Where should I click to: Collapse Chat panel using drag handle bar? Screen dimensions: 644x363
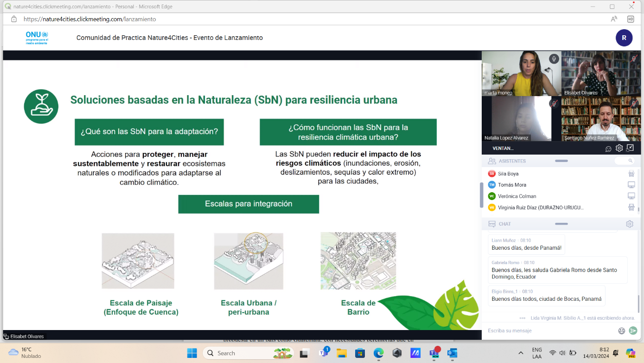pyautogui.click(x=561, y=224)
